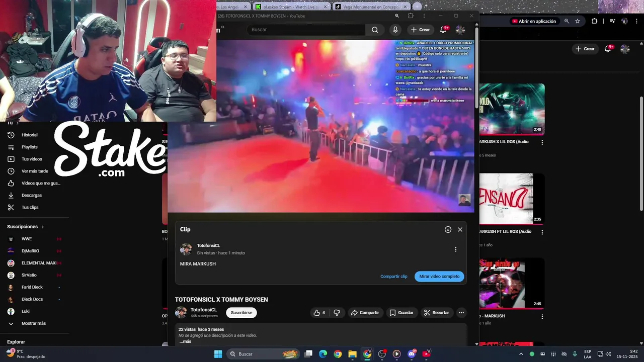Click TotofonsiCL channel avatar below video title
This screenshot has height=362, width=644.
tap(181, 313)
